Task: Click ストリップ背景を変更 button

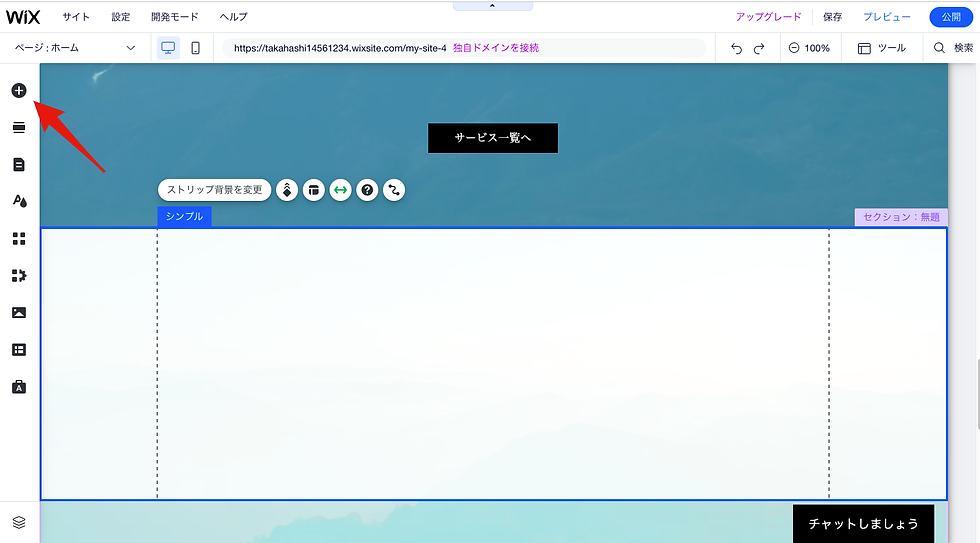Action: tap(214, 190)
